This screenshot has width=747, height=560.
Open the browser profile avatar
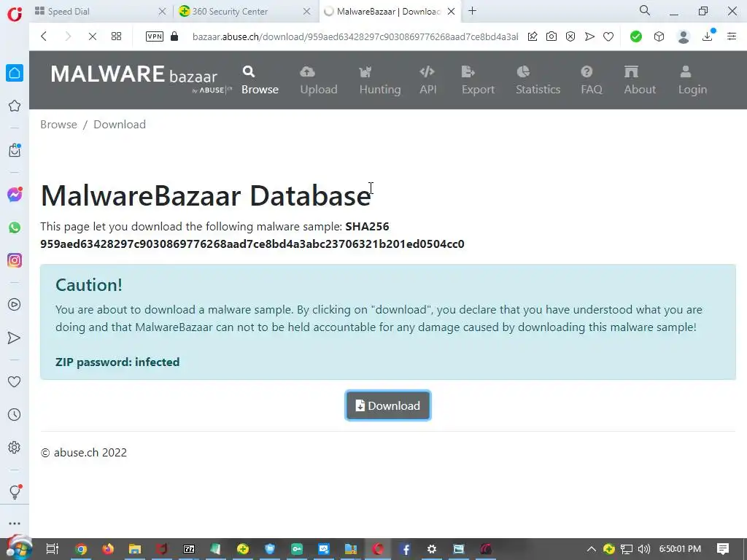tap(684, 36)
